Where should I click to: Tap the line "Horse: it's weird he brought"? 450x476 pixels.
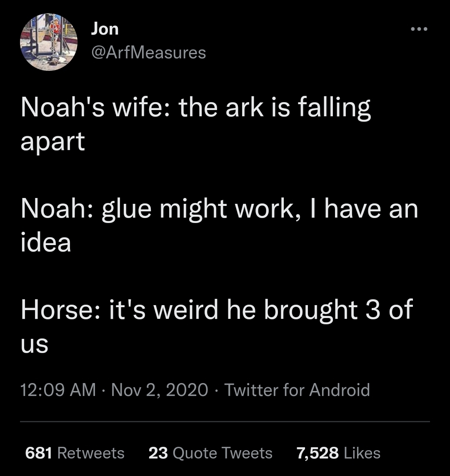[217, 310]
